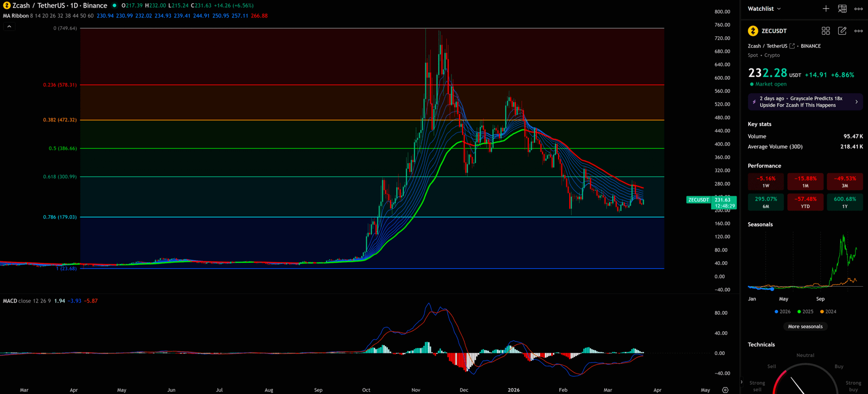Click the MA Ribbon indicator label
Image resolution: width=868 pixels, height=394 pixels.
(16, 16)
